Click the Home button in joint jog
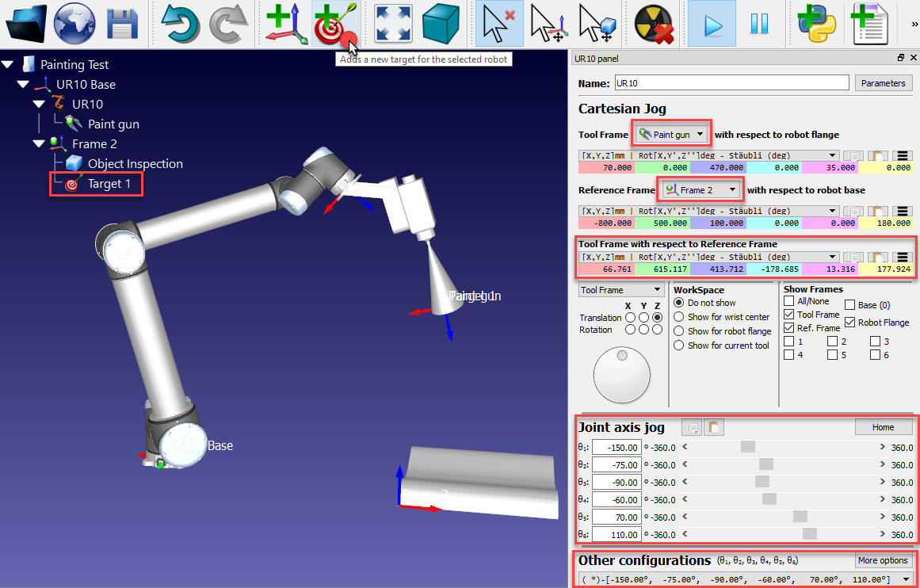 pos(883,427)
